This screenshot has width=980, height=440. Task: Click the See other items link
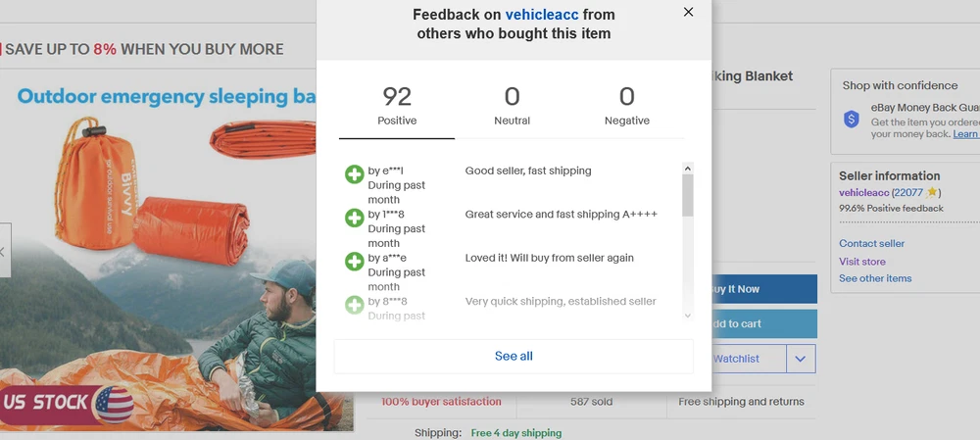(x=875, y=278)
